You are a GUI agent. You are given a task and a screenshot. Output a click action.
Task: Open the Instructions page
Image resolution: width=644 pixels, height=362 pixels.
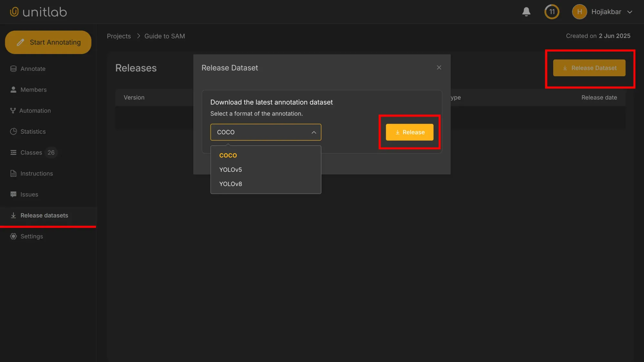(36, 173)
